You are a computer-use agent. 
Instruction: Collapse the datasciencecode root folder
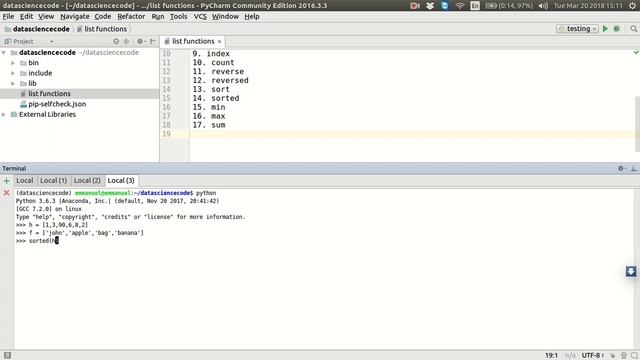(4, 53)
